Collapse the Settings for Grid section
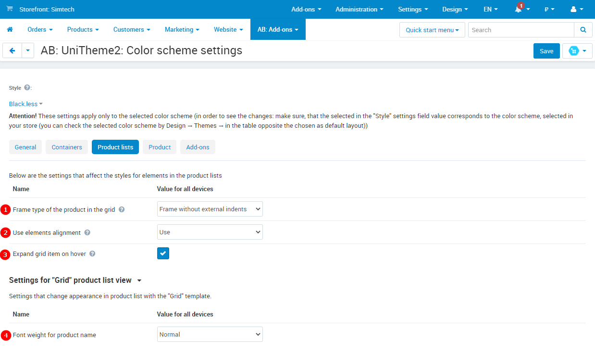The height and width of the screenshot is (364, 595). tap(139, 280)
